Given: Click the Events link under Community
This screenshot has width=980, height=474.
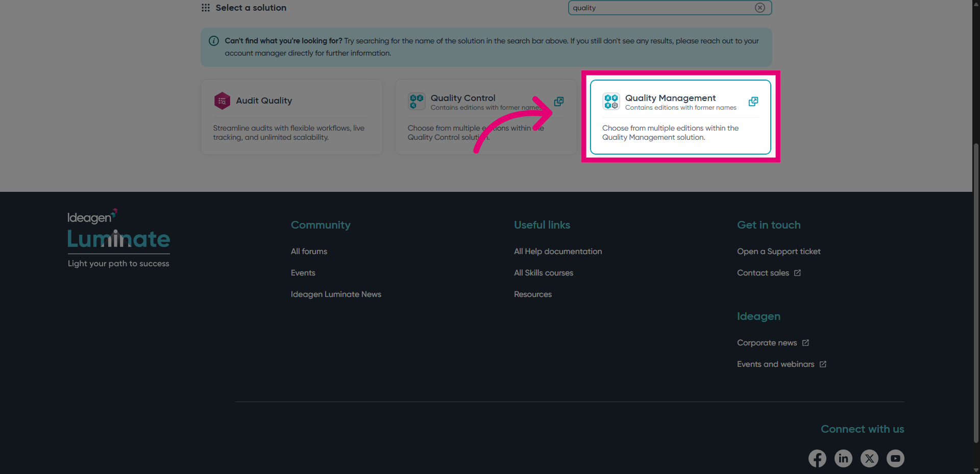Looking at the screenshot, I should point(303,272).
